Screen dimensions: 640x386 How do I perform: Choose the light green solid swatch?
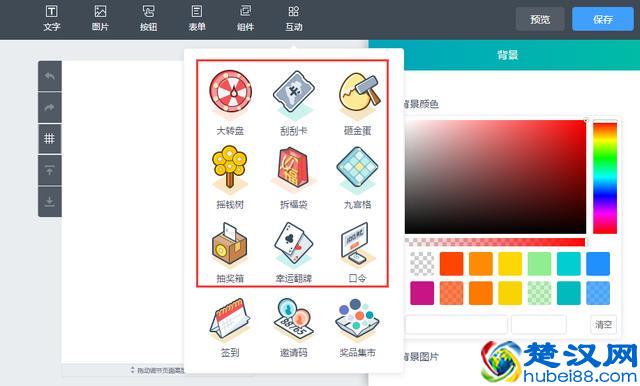[x=540, y=264]
